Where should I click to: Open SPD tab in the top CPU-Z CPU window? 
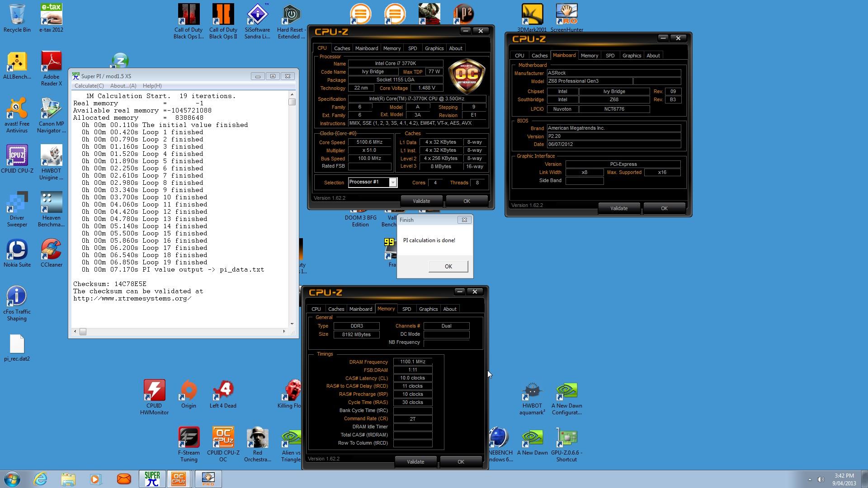[x=412, y=48]
